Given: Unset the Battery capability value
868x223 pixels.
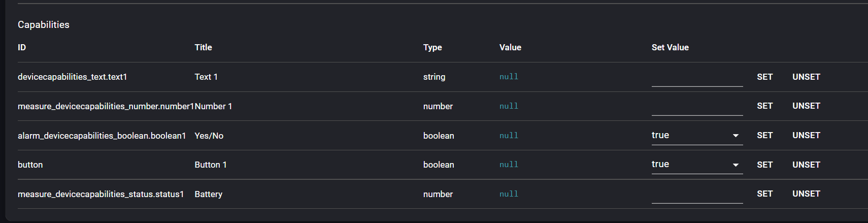Looking at the screenshot, I should (806, 194).
